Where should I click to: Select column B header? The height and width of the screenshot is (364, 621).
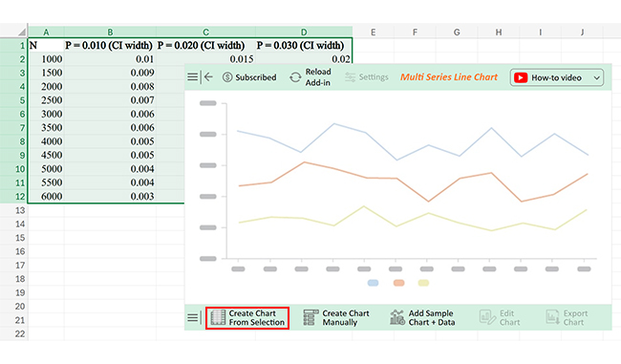[x=110, y=32]
